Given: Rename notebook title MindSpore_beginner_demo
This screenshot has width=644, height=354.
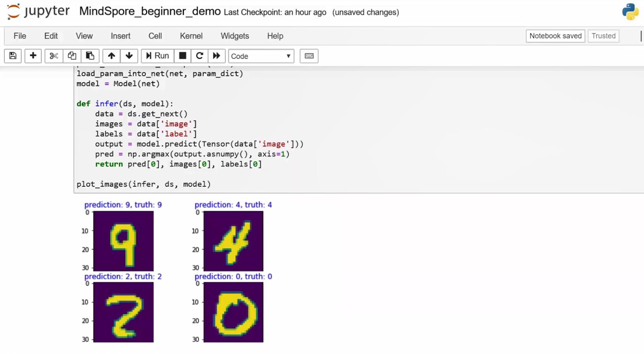Looking at the screenshot, I should pyautogui.click(x=150, y=11).
